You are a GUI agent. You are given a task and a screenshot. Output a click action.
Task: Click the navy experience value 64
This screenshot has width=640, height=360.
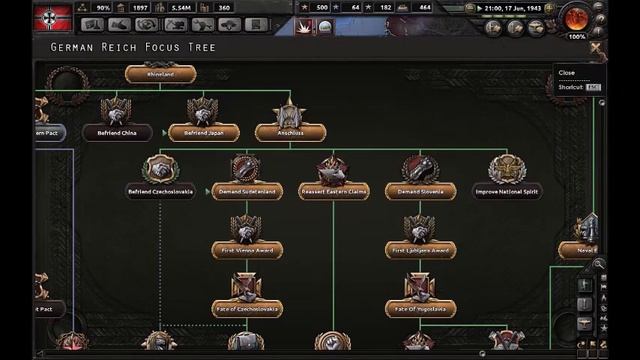[355, 7]
